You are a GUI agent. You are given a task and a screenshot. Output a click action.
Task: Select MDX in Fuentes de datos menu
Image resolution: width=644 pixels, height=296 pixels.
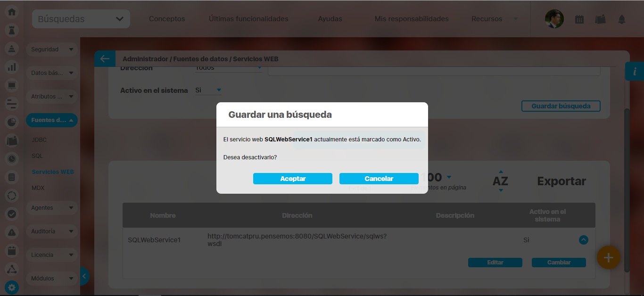click(x=38, y=188)
